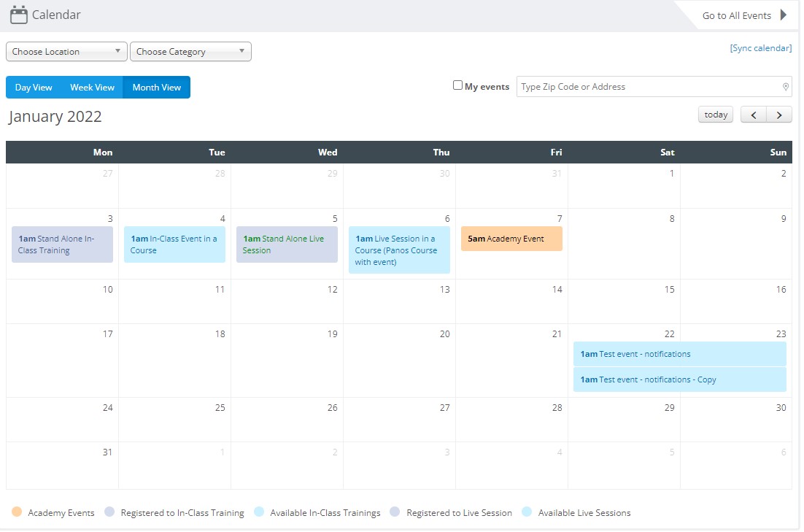This screenshot has width=804, height=532.
Task: Click the Available Live Sessions legend label
Action: coord(584,513)
